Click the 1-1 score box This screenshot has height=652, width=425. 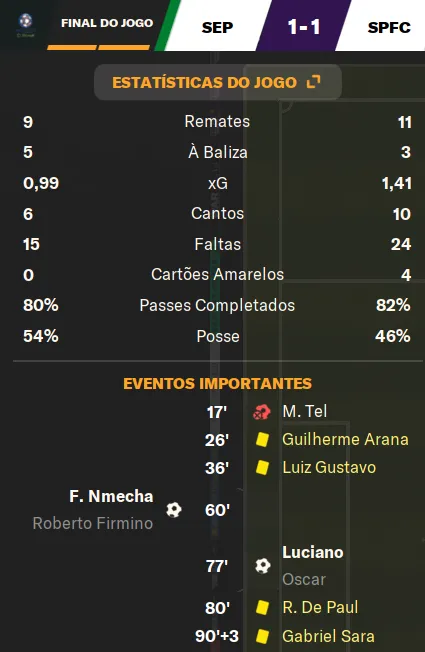point(304,27)
